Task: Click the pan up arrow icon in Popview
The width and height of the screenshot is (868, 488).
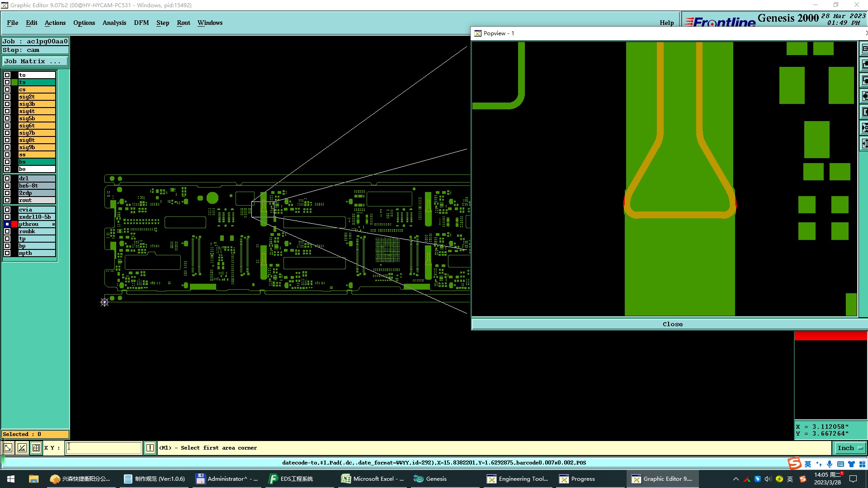Action: [865, 64]
